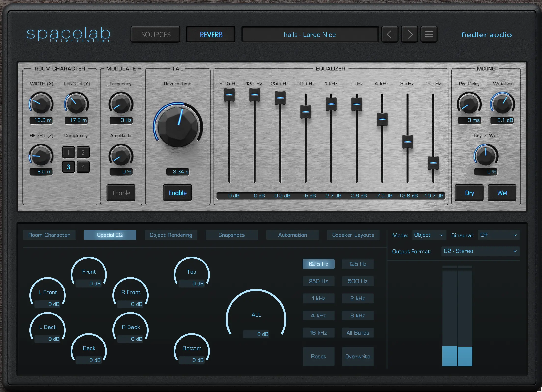
Task: Open the Output Format dropdown
Action: (x=480, y=251)
